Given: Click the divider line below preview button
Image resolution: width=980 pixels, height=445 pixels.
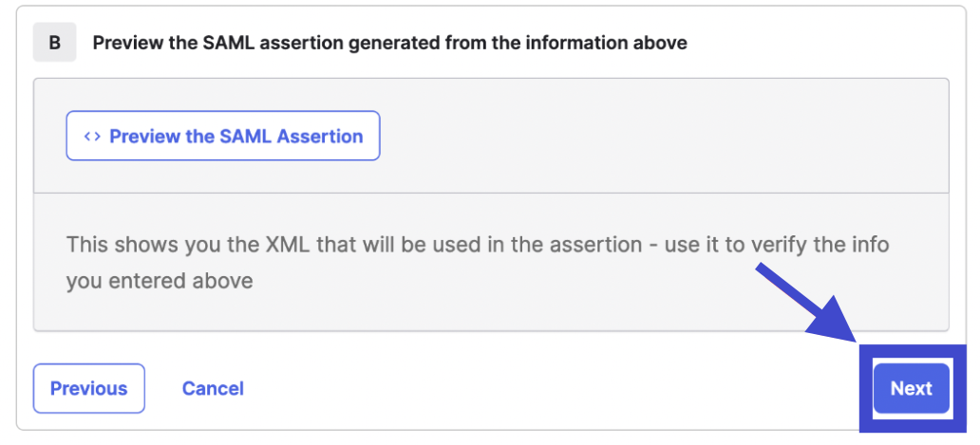Looking at the screenshot, I should click(x=491, y=194).
